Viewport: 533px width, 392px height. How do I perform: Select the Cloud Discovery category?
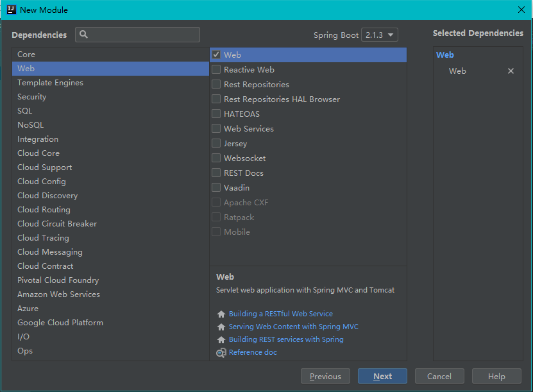tap(110, 196)
